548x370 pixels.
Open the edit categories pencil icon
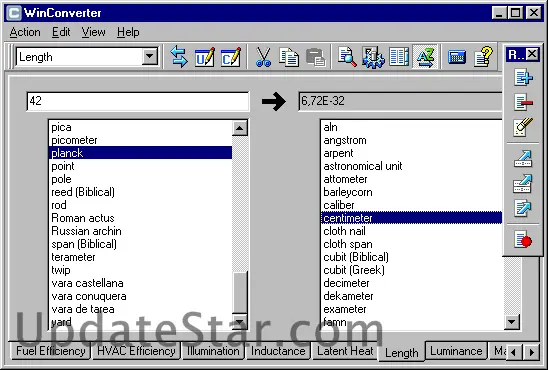[x=231, y=57]
